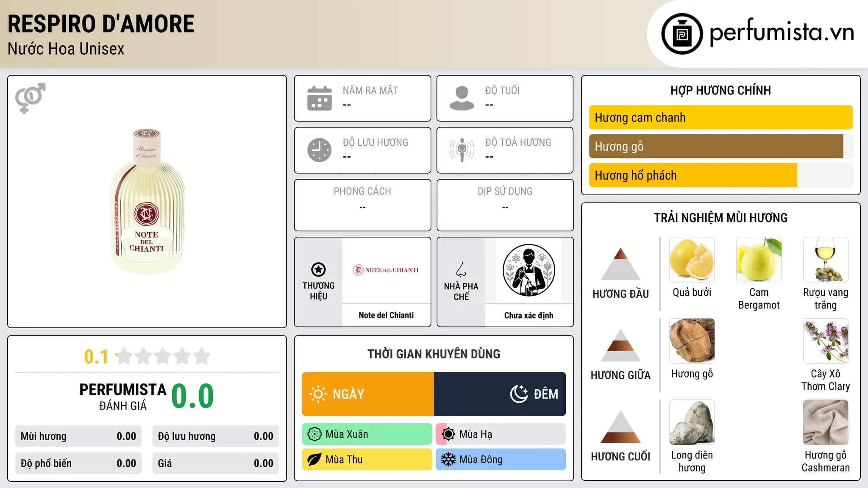Click the Hương cam chanh accord bar
868x488 pixels.
click(721, 117)
